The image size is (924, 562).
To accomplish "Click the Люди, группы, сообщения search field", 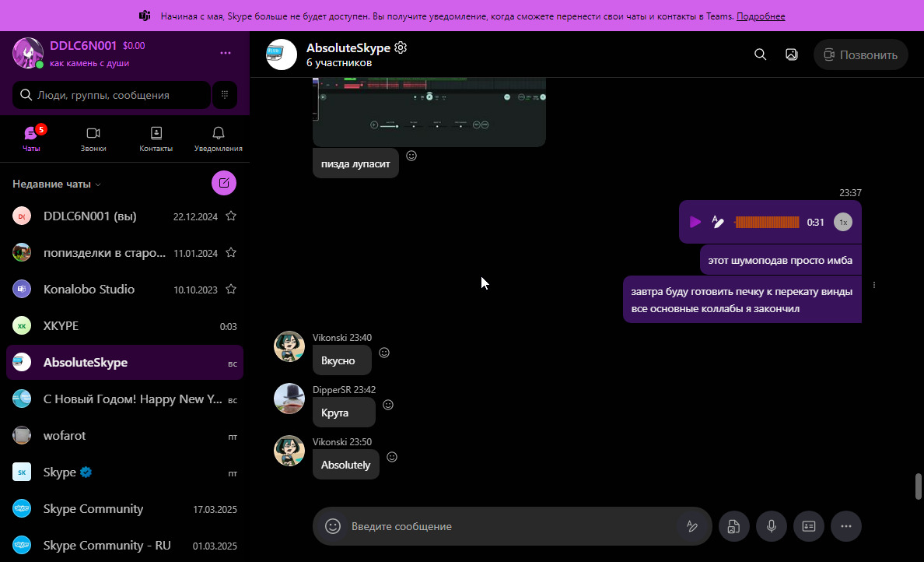I will point(111,95).
